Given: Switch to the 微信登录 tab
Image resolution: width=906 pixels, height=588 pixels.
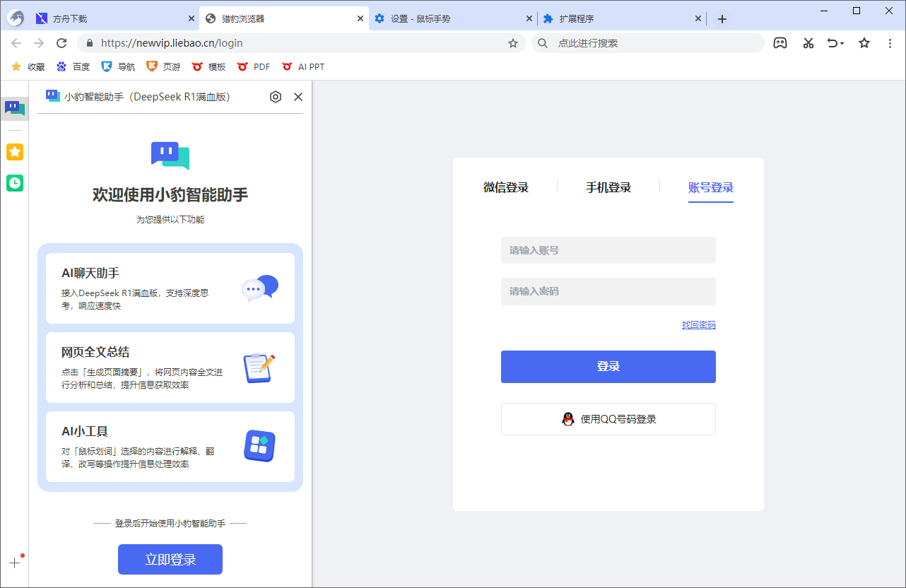Looking at the screenshot, I should [x=507, y=187].
